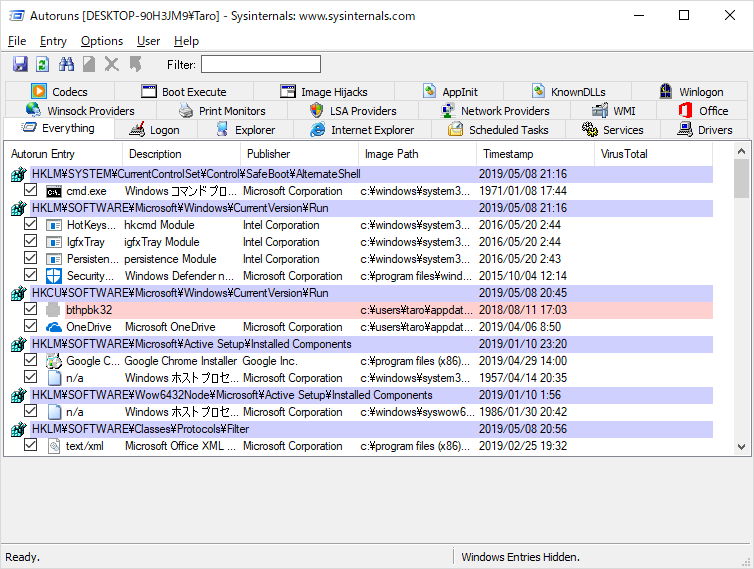The width and height of the screenshot is (754, 569).
Task: Click the text/xml entry file icon
Action: pyautogui.click(x=54, y=446)
